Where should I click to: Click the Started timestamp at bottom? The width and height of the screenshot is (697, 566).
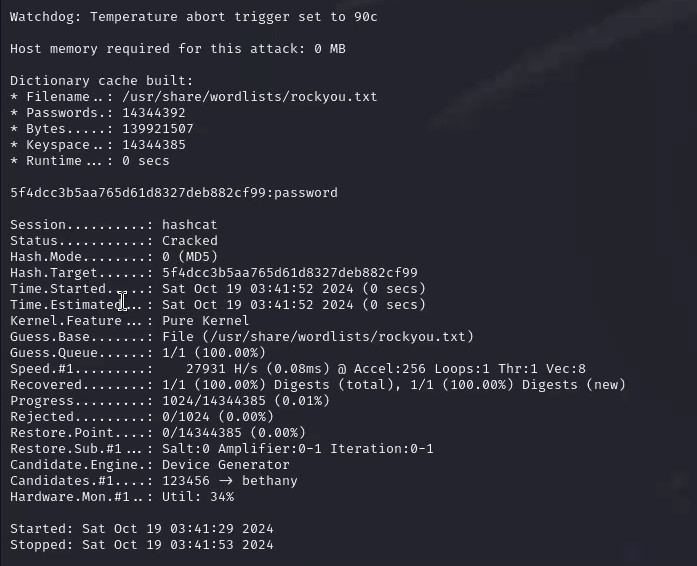click(178, 529)
